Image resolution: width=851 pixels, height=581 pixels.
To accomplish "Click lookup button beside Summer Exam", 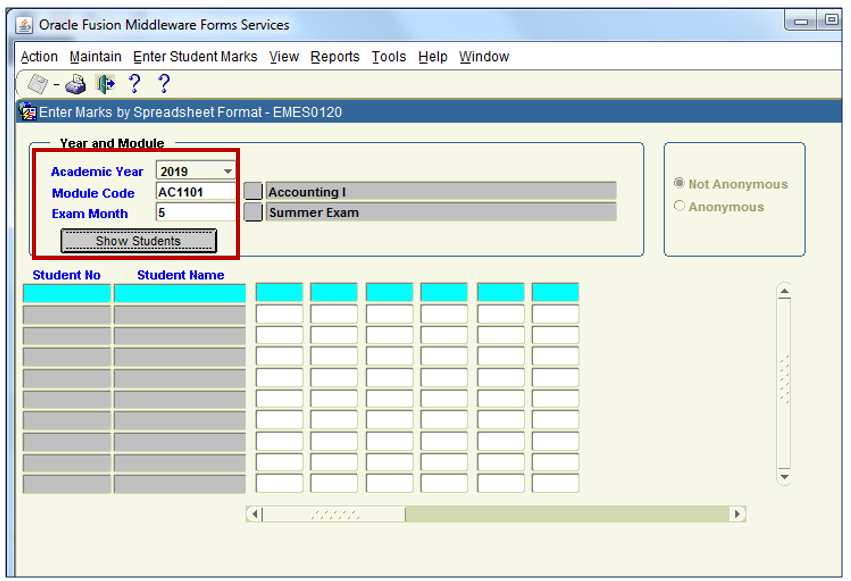I will tap(253, 213).
